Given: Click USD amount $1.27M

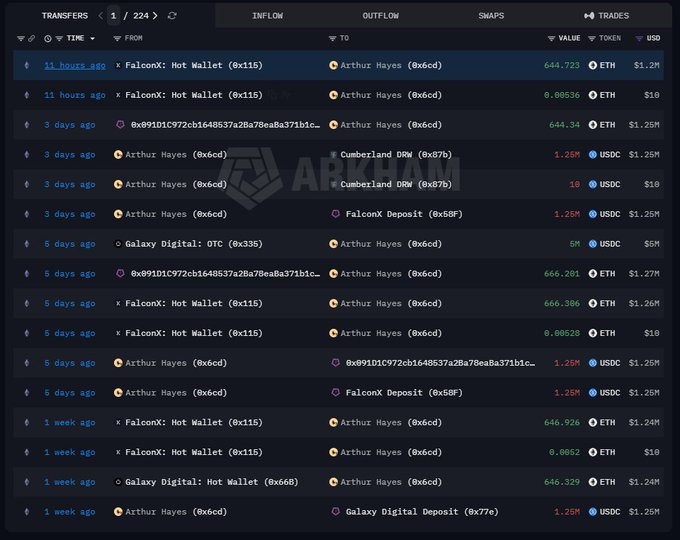Looking at the screenshot, I should click(x=644, y=274).
